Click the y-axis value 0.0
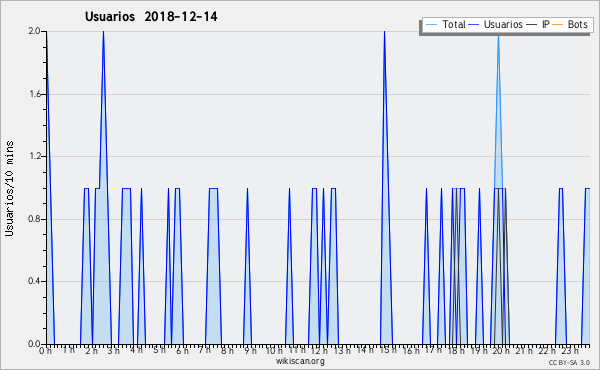The image size is (600, 370). click(x=34, y=344)
